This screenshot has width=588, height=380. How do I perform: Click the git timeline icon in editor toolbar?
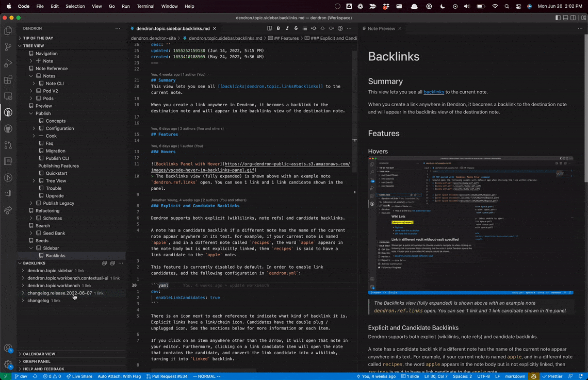(x=340, y=28)
